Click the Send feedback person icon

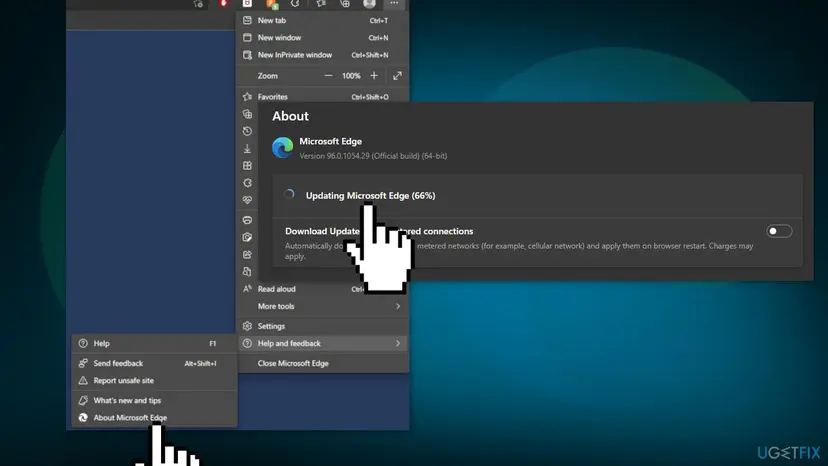(x=83, y=364)
